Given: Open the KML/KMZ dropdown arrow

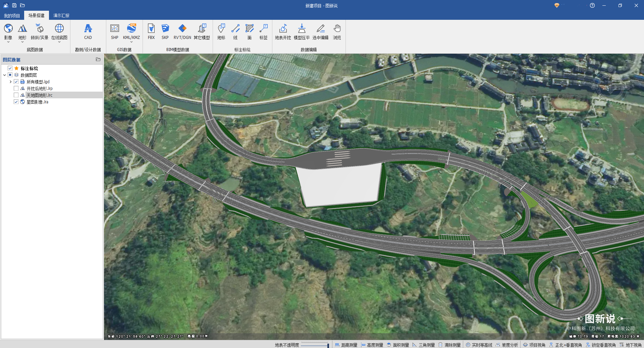Looking at the screenshot, I should point(131,42).
